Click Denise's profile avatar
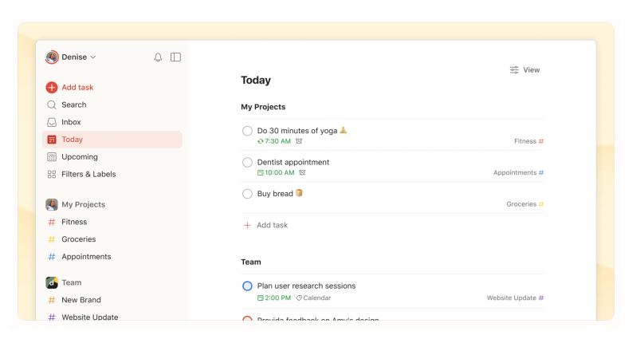644x347 pixels. click(x=52, y=57)
